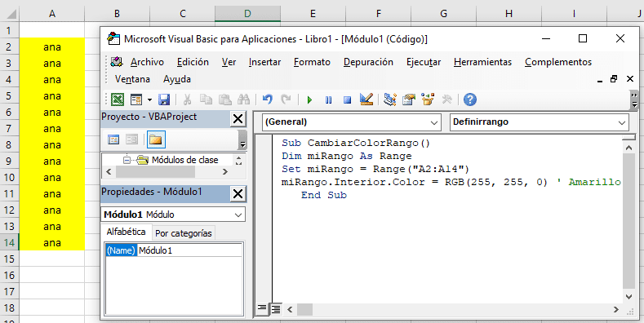Click the End Sub code line
The image size is (644, 323).
[x=324, y=196]
